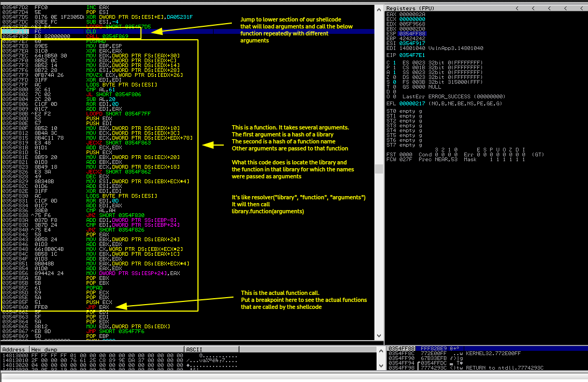Select the CMP AL,61 instruction
This screenshot has height=382, width=588.
click(101, 90)
